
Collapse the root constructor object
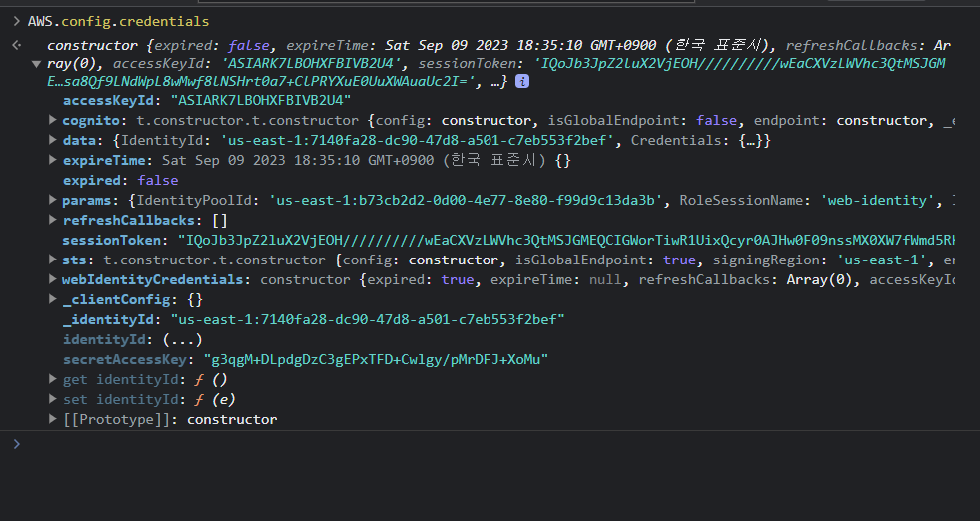point(36,64)
